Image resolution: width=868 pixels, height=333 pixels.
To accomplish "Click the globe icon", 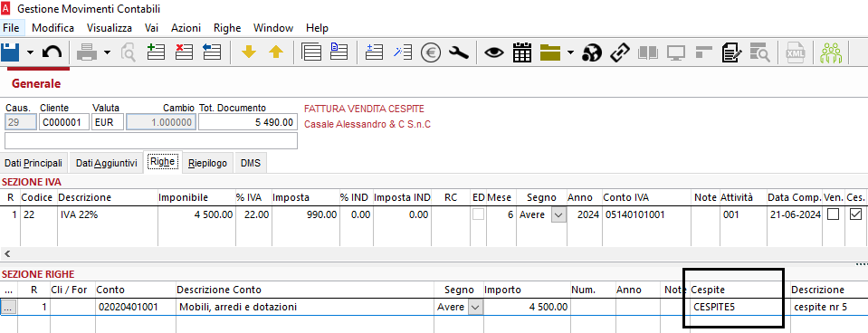I will (592, 52).
